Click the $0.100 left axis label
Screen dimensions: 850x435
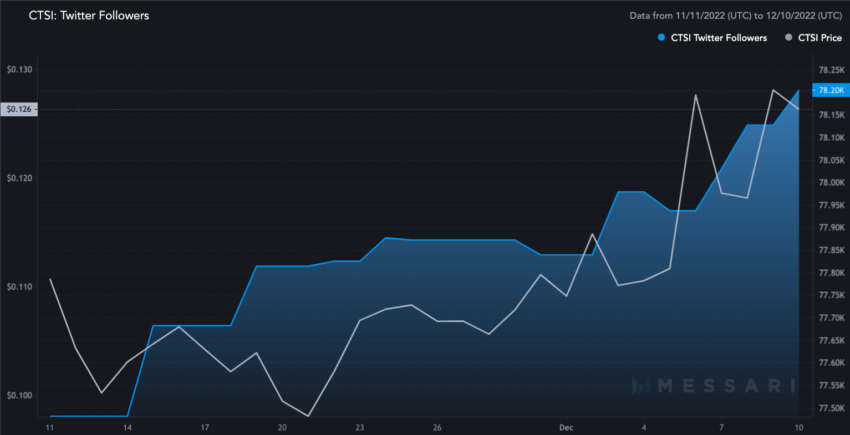(20, 395)
